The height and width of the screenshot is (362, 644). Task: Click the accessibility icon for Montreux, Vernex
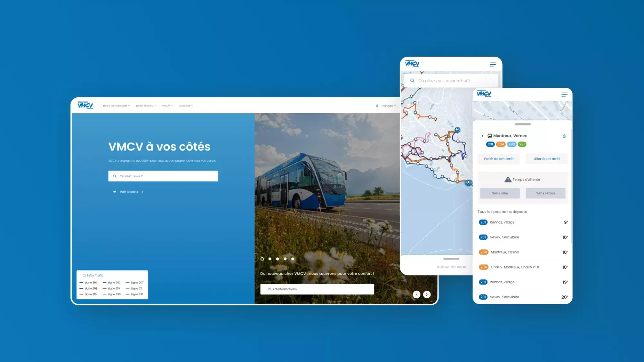[564, 136]
